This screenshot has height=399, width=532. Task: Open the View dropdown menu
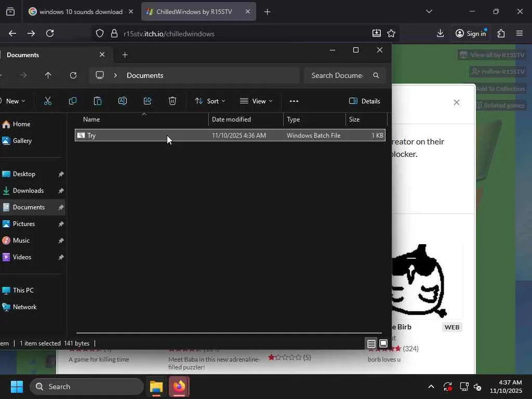pos(256,101)
